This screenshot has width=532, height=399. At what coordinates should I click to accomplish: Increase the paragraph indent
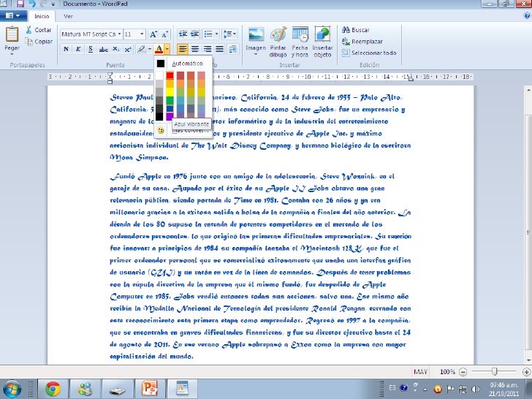(194, 34)
